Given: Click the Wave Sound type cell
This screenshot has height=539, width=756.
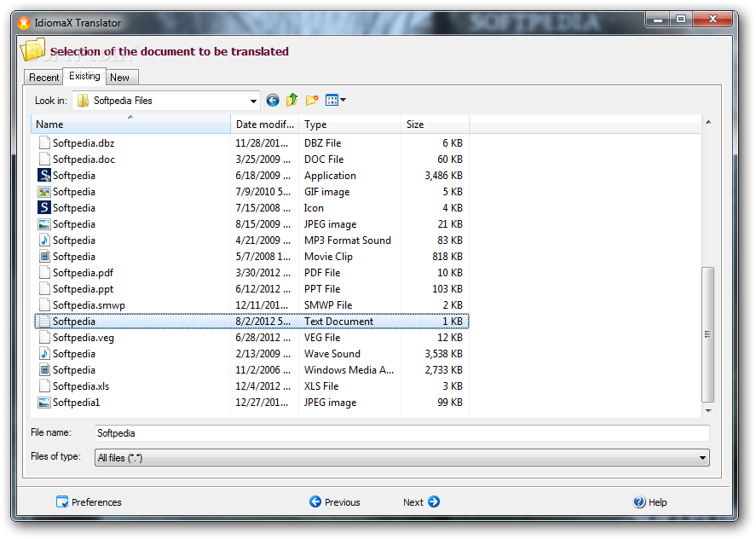Looking at the screenshot, I should [332, 354].
